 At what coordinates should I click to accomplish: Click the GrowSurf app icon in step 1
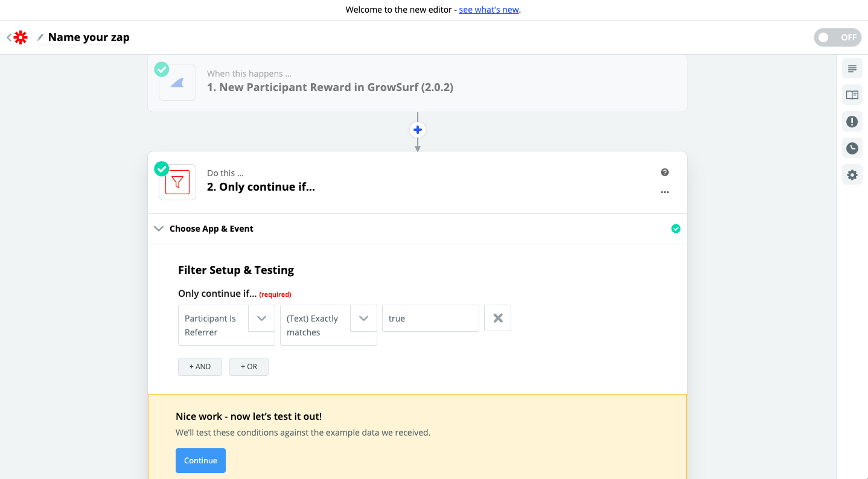pyautogui.click(x=177, y=83)
